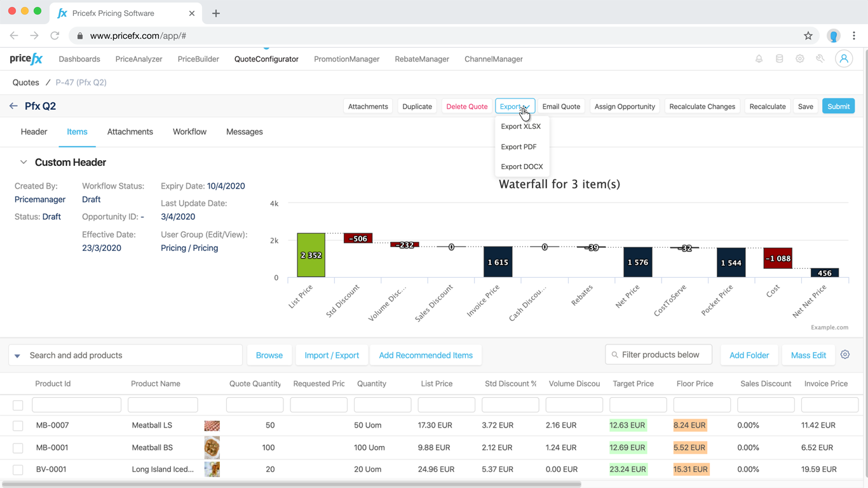Check the box for MB-0007 row
This screenshot has width=868, height=488.
(18, 426)
